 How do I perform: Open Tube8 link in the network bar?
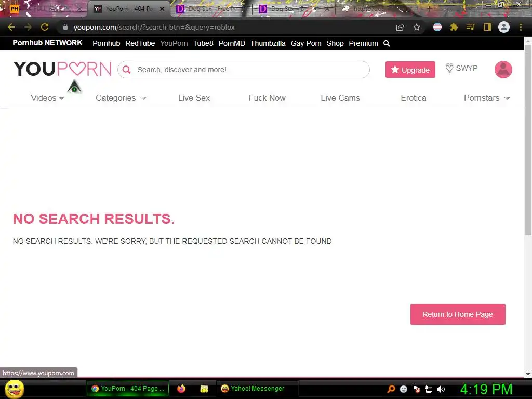[203, 43]
